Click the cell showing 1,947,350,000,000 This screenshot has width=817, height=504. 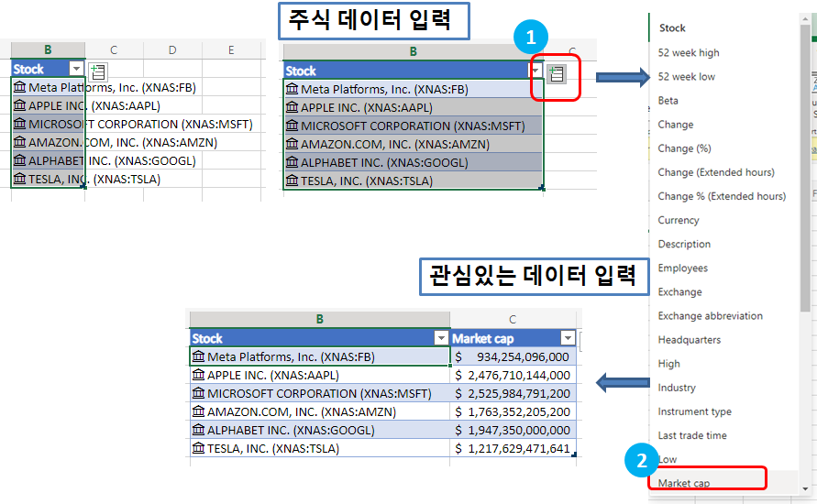click(513, 430)
